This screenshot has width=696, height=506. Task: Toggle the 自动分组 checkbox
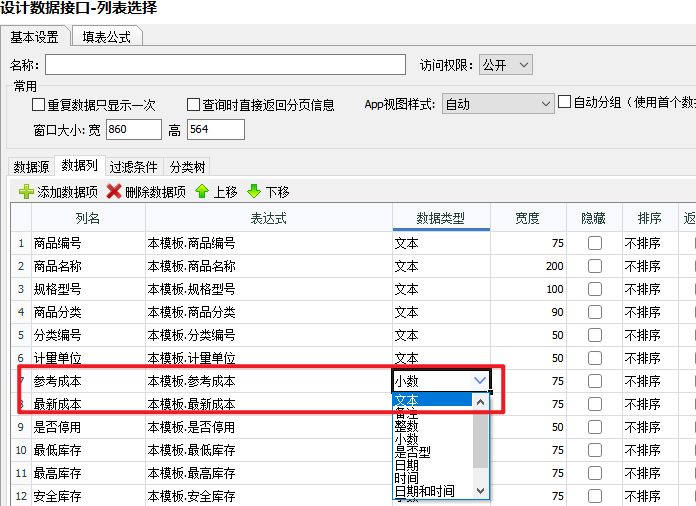click(x=564, y=102)
